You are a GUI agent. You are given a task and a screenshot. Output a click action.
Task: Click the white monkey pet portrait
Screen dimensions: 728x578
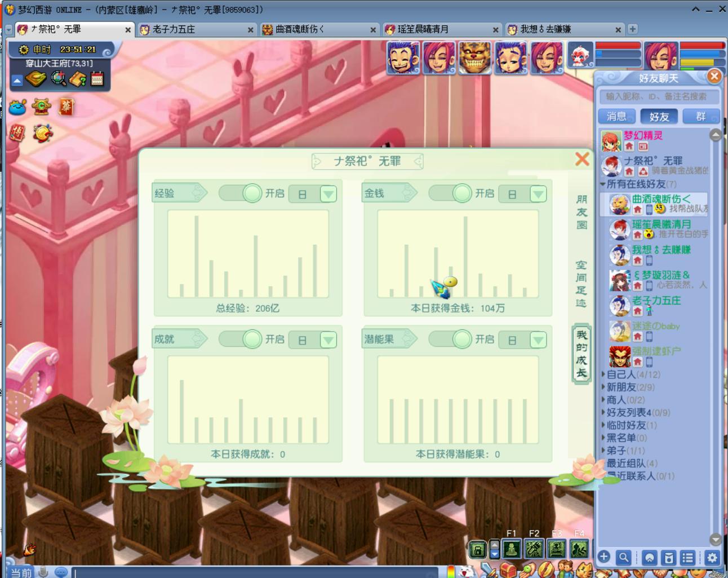point(580,55)
